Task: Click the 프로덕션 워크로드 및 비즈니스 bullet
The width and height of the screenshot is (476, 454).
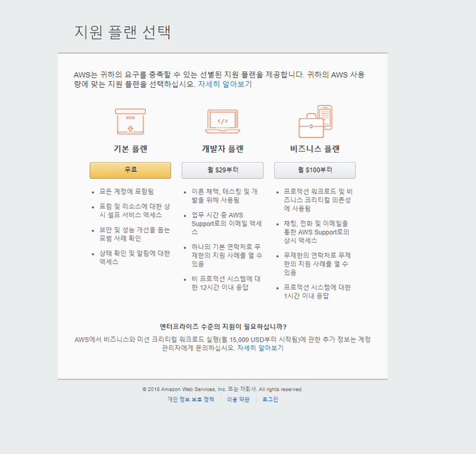Action: [318, 200]
